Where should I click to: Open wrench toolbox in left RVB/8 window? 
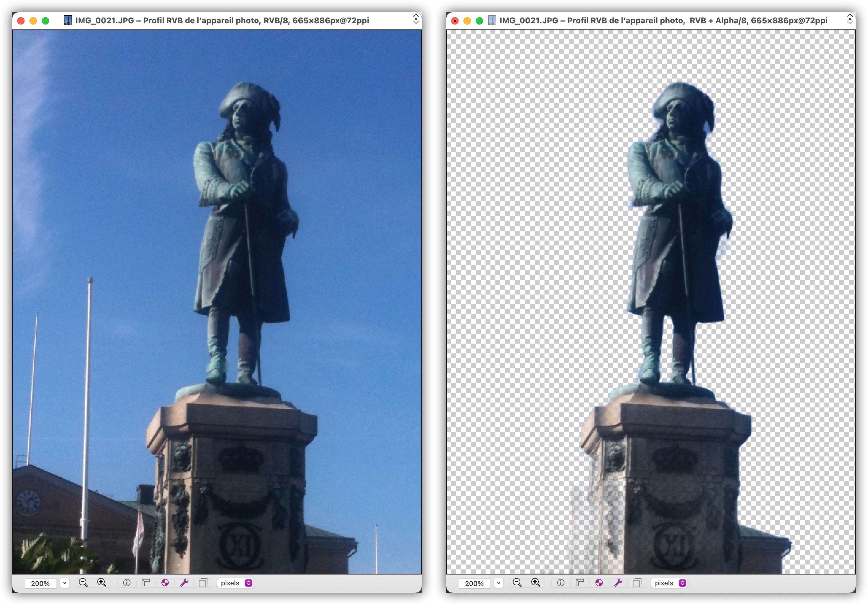[184, 583]
